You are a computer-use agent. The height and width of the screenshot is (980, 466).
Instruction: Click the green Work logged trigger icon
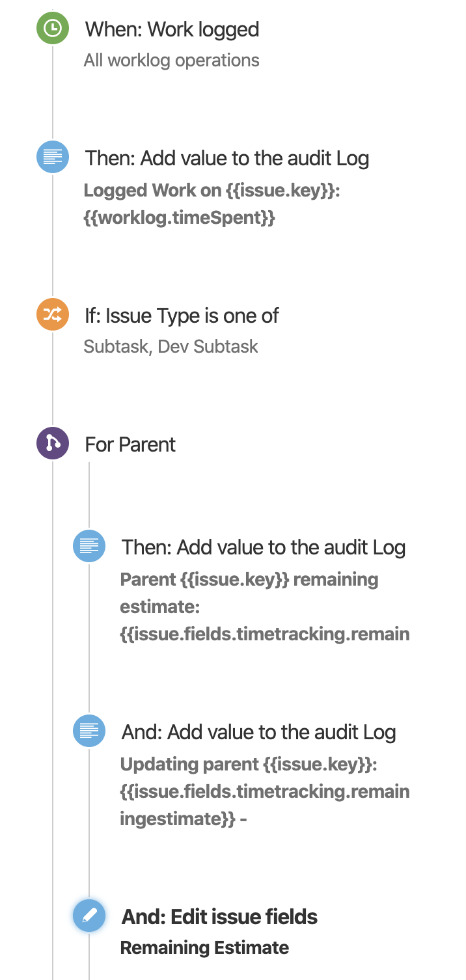[x=52, y=28]
